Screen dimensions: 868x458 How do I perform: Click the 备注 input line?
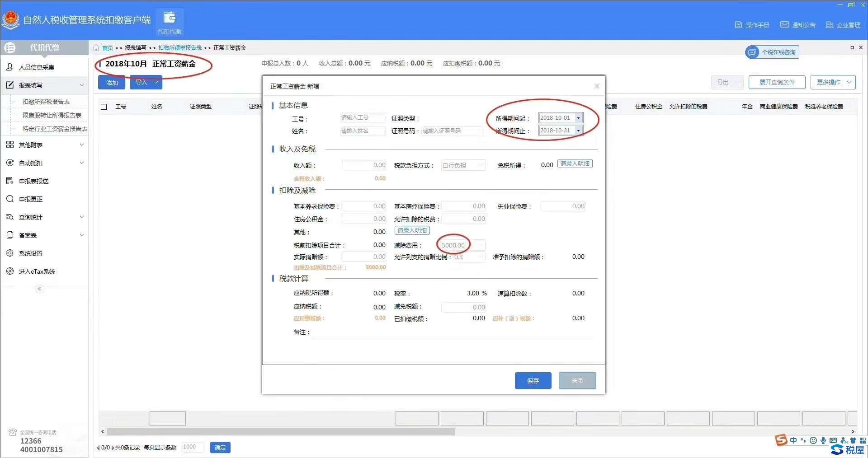(452, 332)
